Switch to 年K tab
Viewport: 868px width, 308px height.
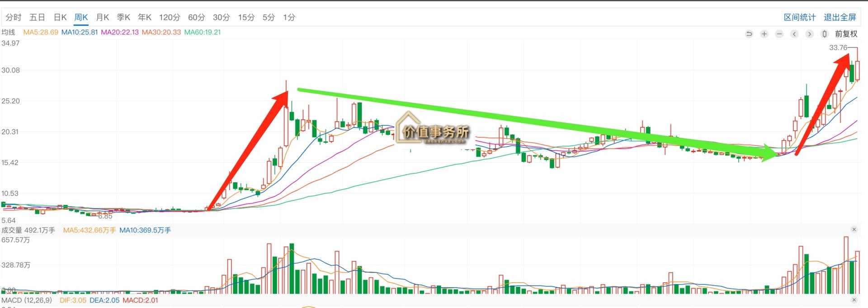pos(145,17)
